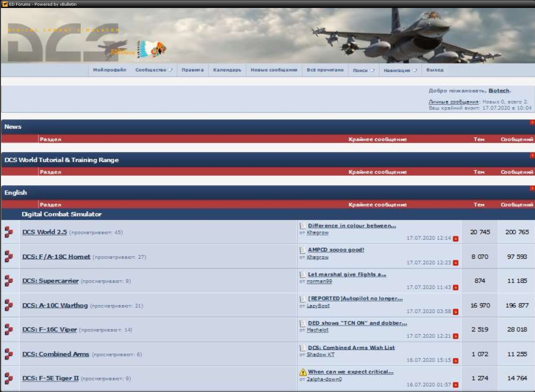535x392 pixels.
Task: Open Мой профайл in the navbar
Action: [110, 70]
